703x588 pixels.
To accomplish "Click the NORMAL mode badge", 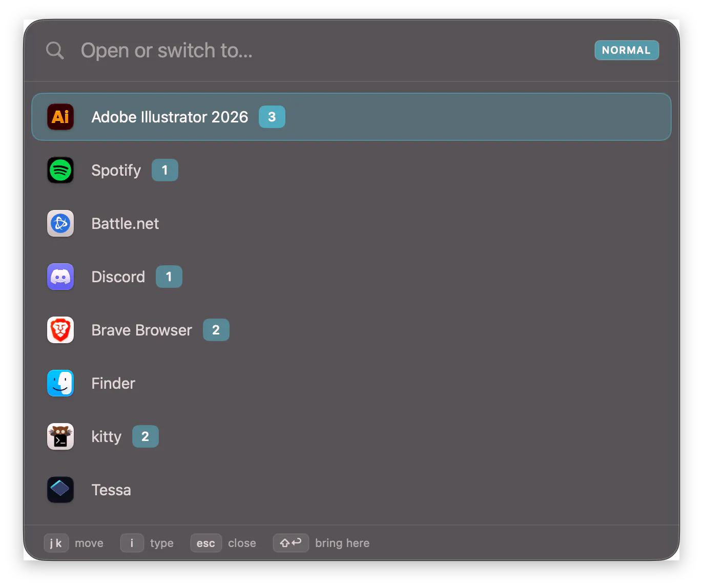I will (x=627, y=50).
